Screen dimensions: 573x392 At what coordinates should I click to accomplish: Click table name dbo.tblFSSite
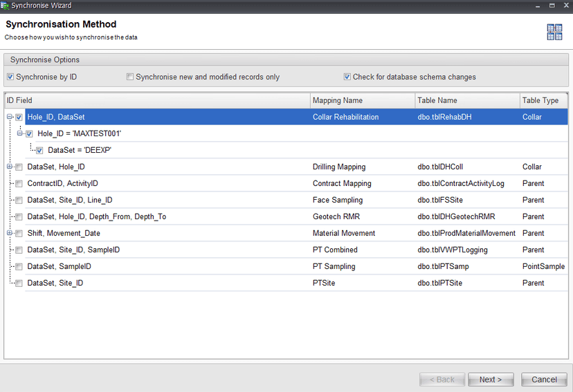(440, 200)
